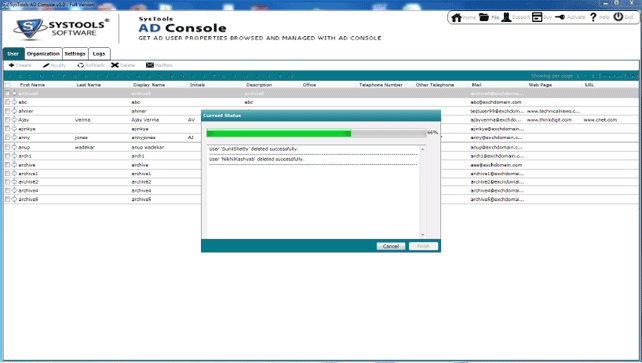Click the deletion progress bar at 66%

click(316, 133)
